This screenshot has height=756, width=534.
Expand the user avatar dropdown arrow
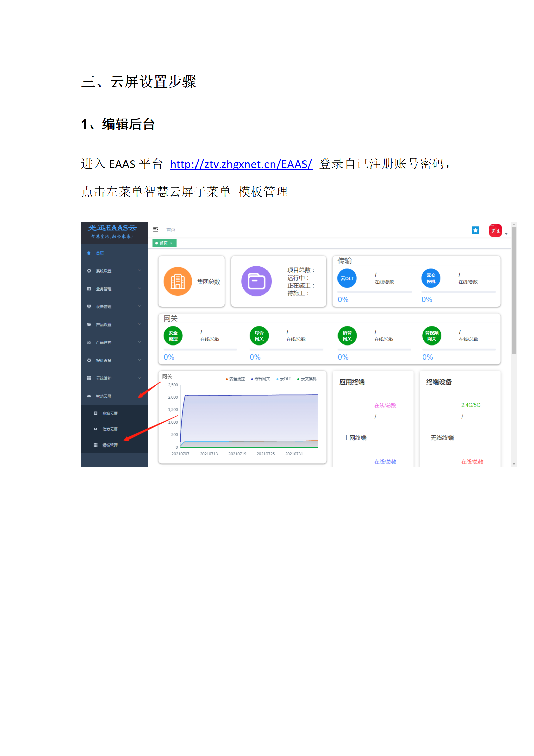point(506,234)
